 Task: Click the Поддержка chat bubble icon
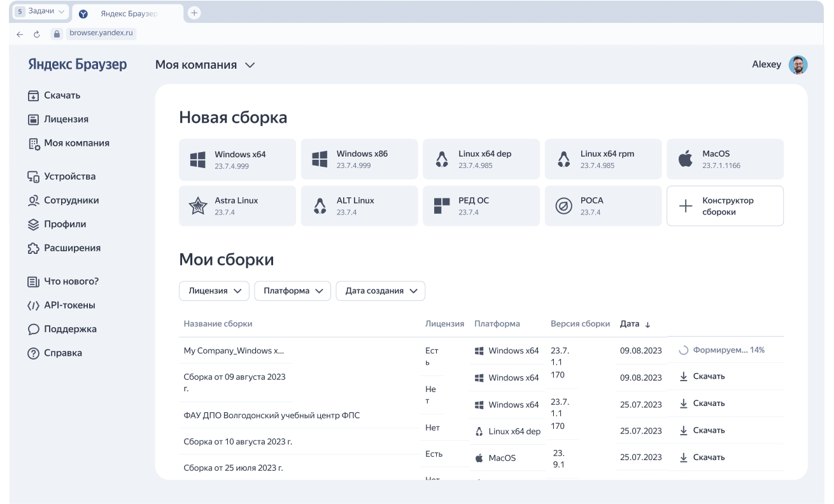click(x=34, y=330)
